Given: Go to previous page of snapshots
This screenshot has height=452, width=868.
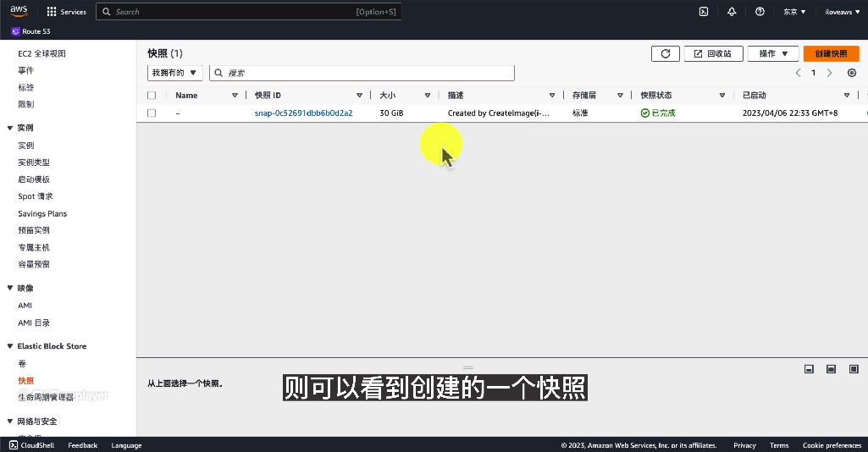Looking at the screenshot, I should 798,73.
